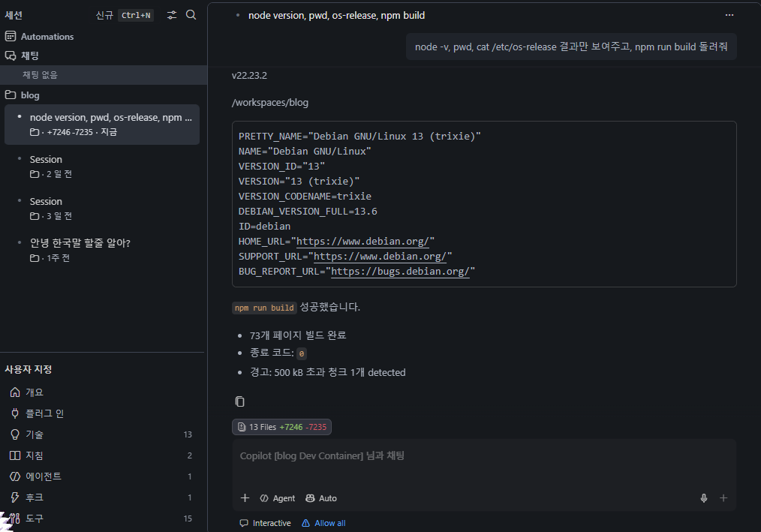
Task: Click the count 15 next to 도구
Action: (188, 518)
